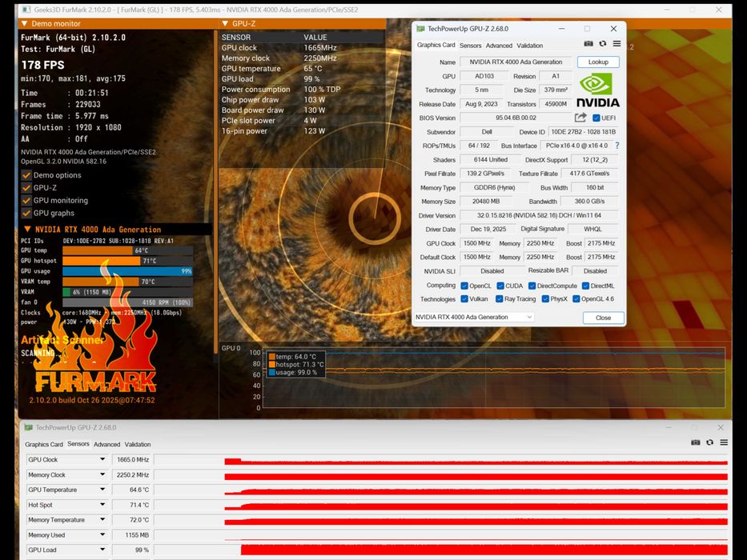Toggle the Ray Tracing checkbox
Image resolution: width=747 pixels, height=560 pixels.
tap(500, 298)
